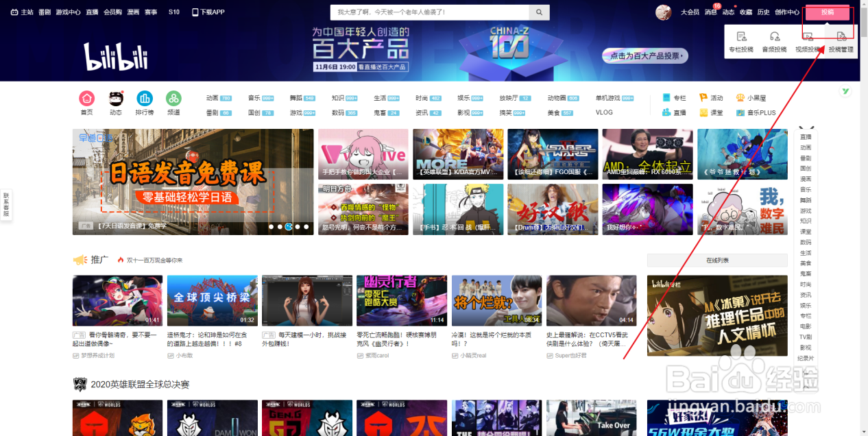Screen dimensions: 868x436
Task: Open 冰菓 推理作品 article thumbnail
Action: [717, 315]
